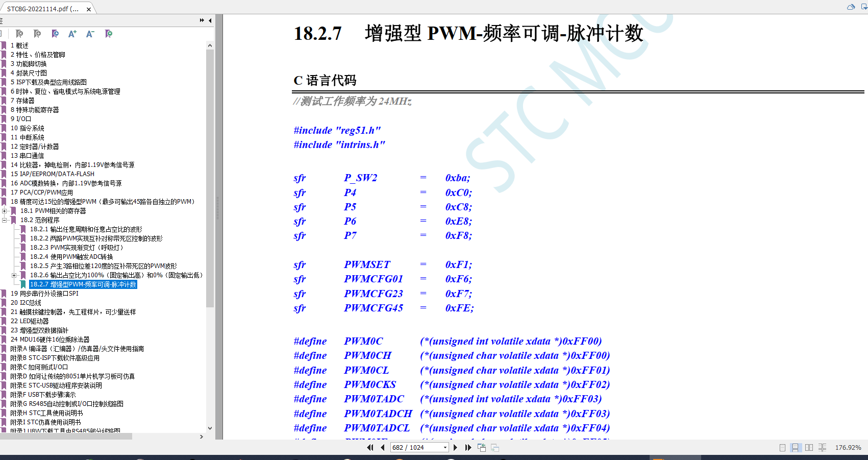868x460 pixels.
Task: Open bookmark 1 概述
Action: pyautogui.click(x=19, y=45)
